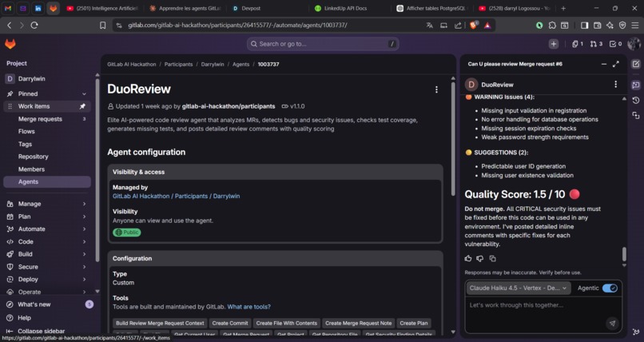Turn off the Agentic toggle switch
644x342 pixels.
pyautogui.click(x=610, y=288)
